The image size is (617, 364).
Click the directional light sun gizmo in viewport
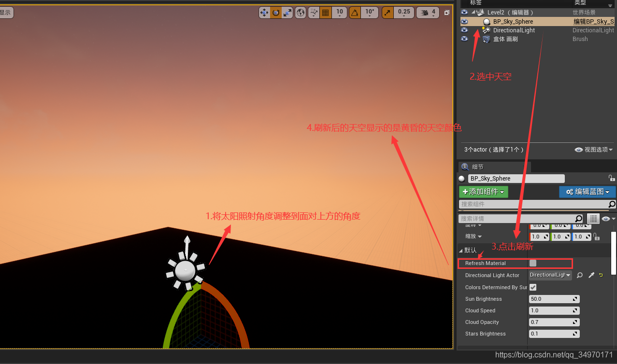pos(185,270)
